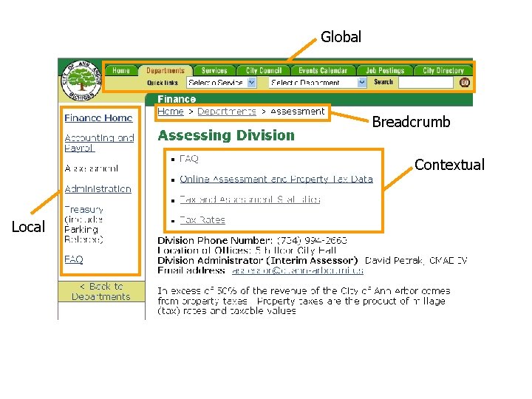532x399 pixels.
Task: Open Finance Home in sidebar
Action: coord(98,118)
